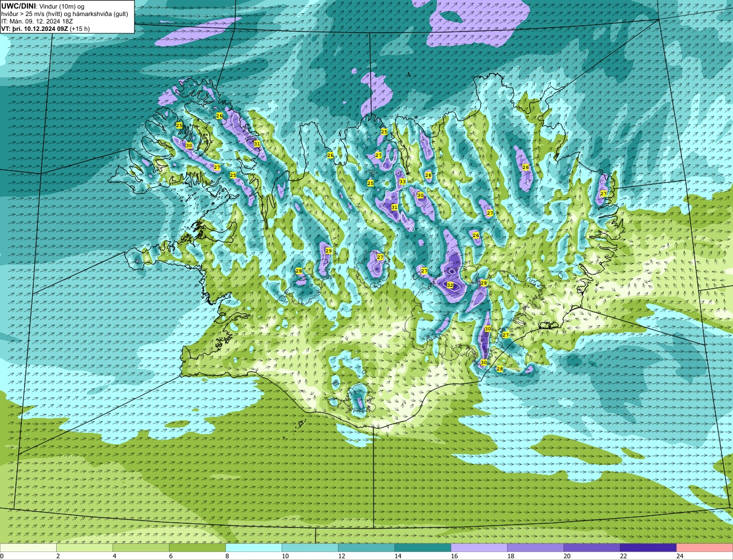Select the 8–10 m/s pale cyan legend color
This screenshot has height=560, width=733.
254,547
